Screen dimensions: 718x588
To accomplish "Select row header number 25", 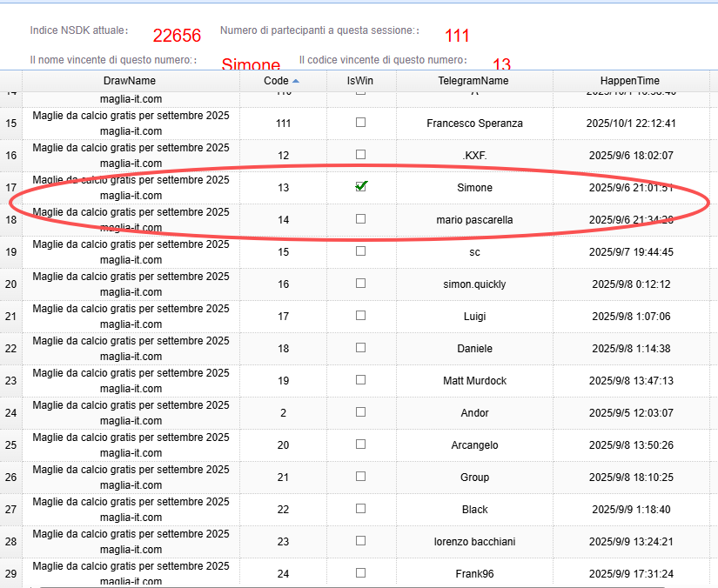I will click(x=10, y=445).
